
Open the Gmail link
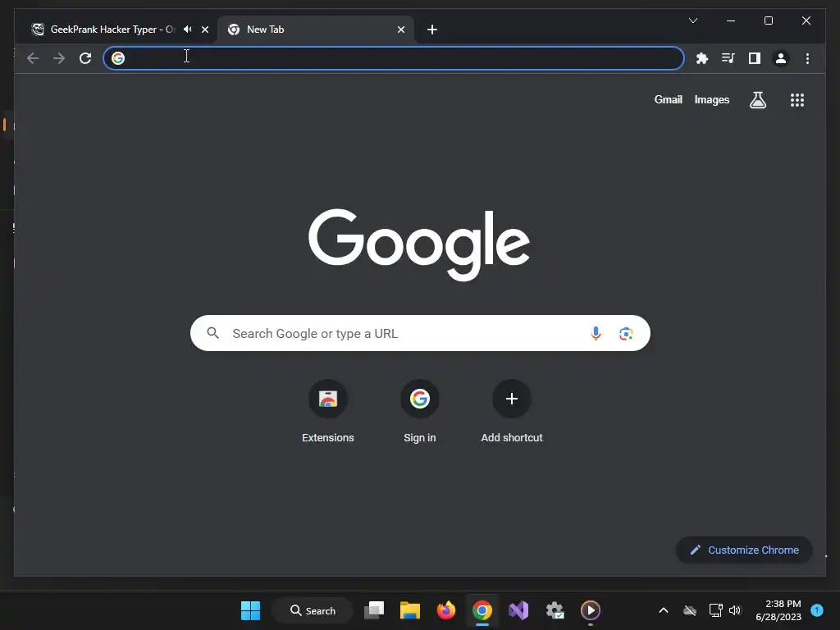668,99
